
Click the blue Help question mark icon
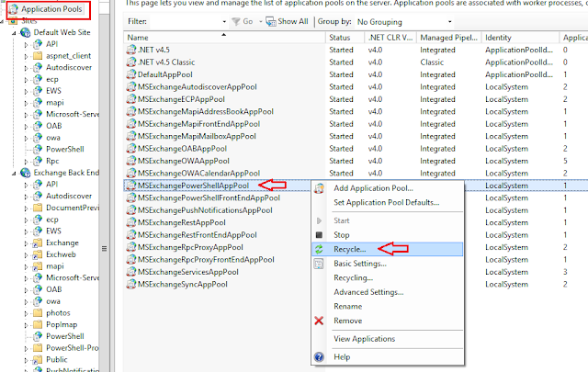[x=319, y=357]
